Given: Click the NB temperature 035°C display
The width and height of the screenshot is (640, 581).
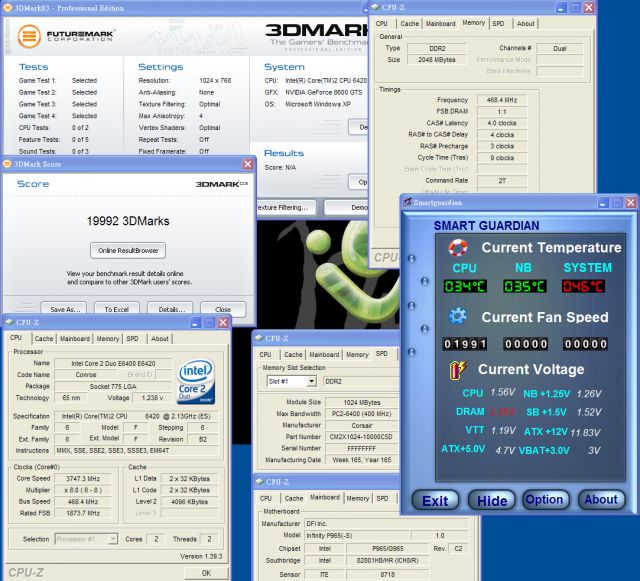Looking at the screenshot, I should 524,286.
